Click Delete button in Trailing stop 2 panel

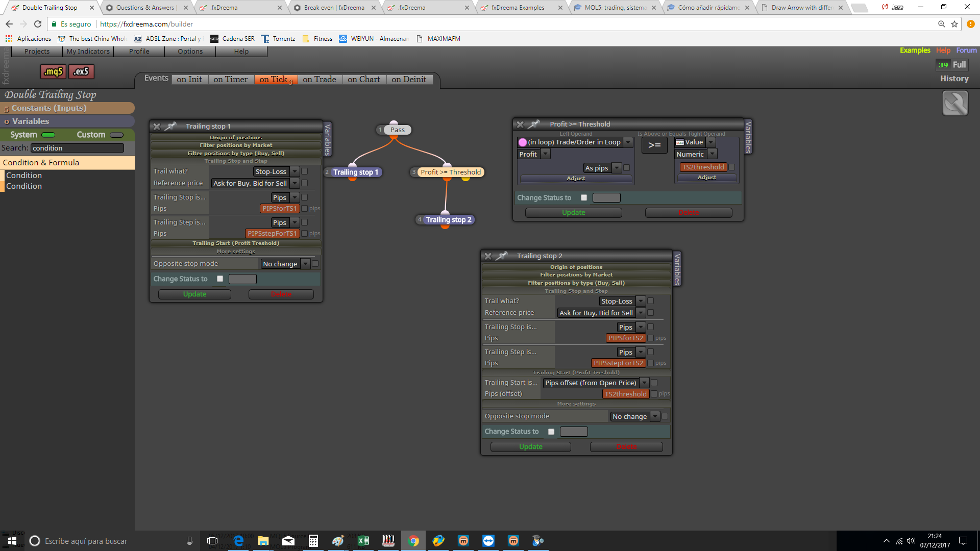[x=626, y=446]
